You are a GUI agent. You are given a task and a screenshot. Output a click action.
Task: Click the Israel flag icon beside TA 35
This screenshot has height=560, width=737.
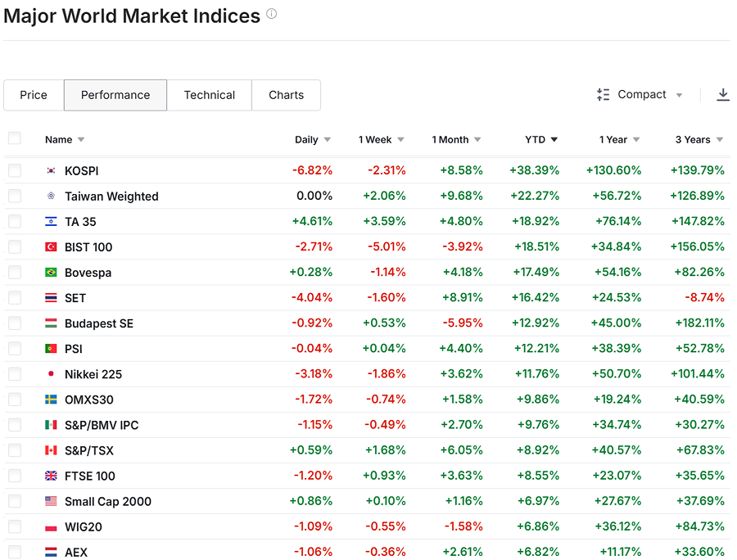click(51, 222)
